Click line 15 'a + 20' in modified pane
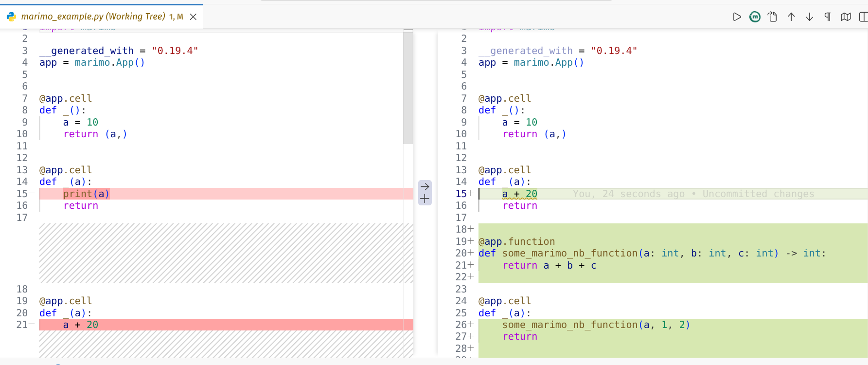 (519, 194)
